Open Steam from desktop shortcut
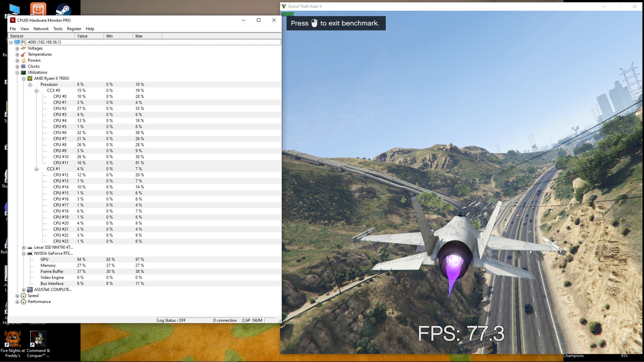Image resolution: width=644 pixels, height=362 pixels. pos(63,9)
